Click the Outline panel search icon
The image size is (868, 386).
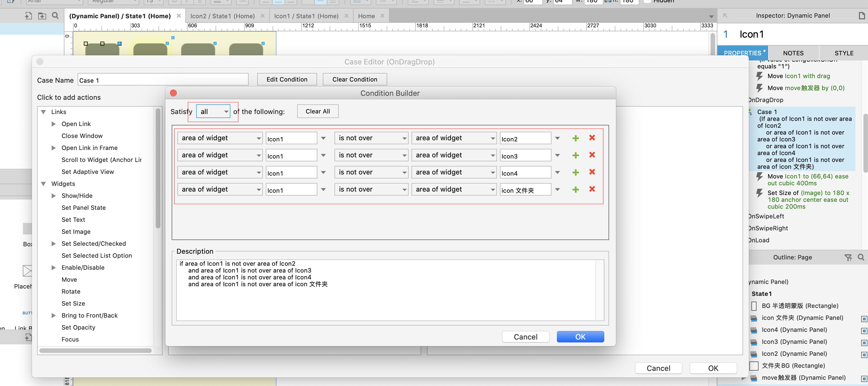(x=861, y=257)
